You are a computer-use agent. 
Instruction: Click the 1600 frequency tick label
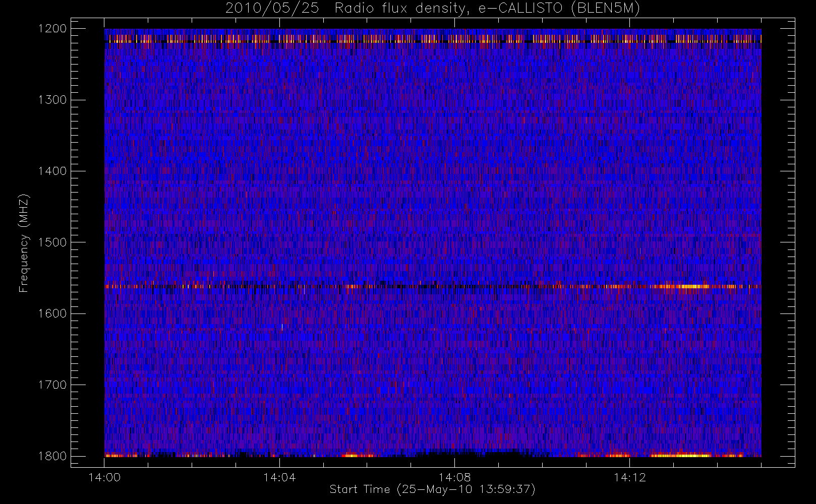pos(52,313)
